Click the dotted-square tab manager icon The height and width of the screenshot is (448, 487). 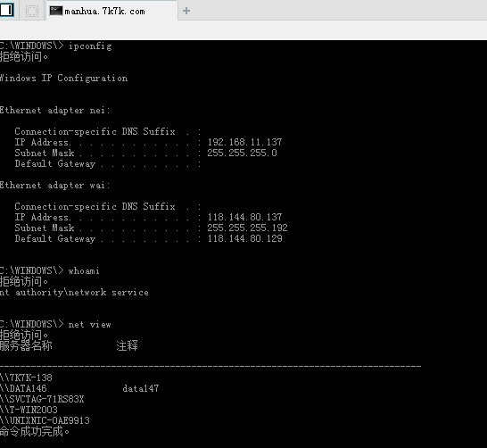pos(32,12)
